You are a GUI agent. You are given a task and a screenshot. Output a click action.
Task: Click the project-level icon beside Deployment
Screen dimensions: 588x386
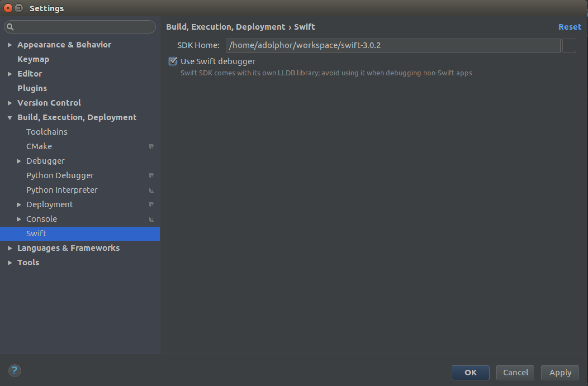[x=152, y=205]
